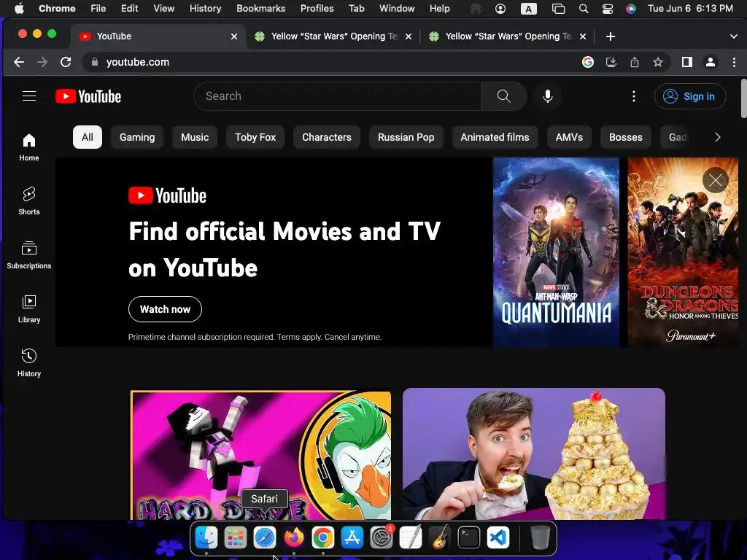Dismiss the Movies and TV banner

point(715,180)
